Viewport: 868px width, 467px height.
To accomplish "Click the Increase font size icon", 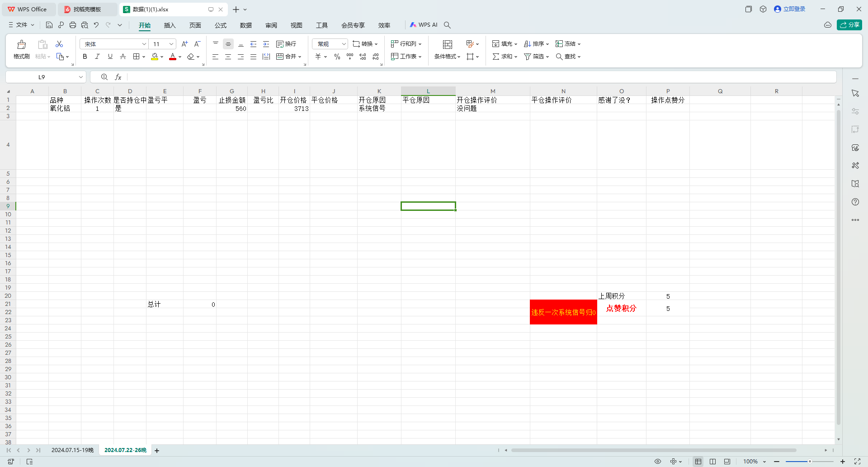I will click(184, 44).
